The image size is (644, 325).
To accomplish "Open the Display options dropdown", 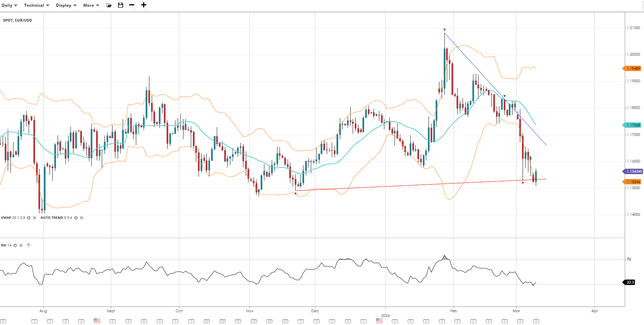I will tap(66, 5).
